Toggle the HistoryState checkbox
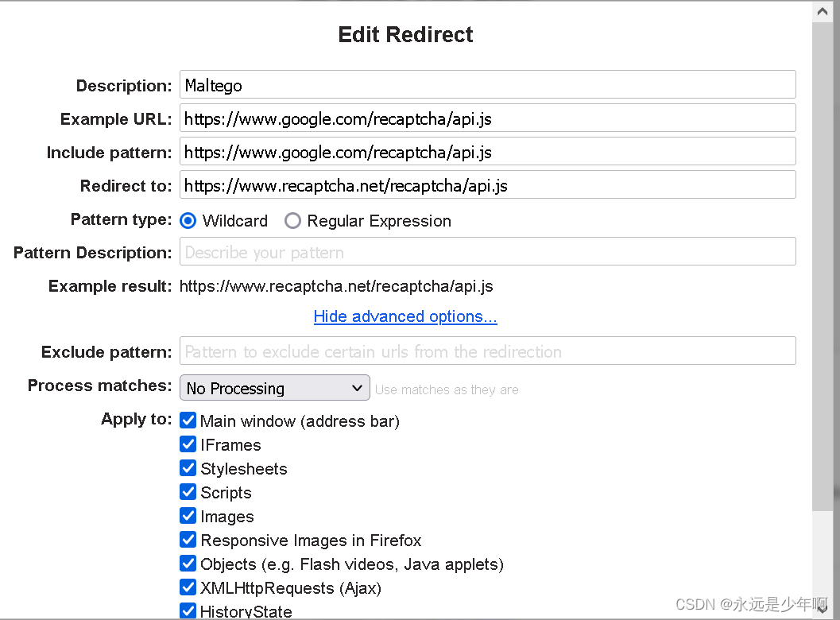The height and width of the screenshot is (620, 840). 188,610
